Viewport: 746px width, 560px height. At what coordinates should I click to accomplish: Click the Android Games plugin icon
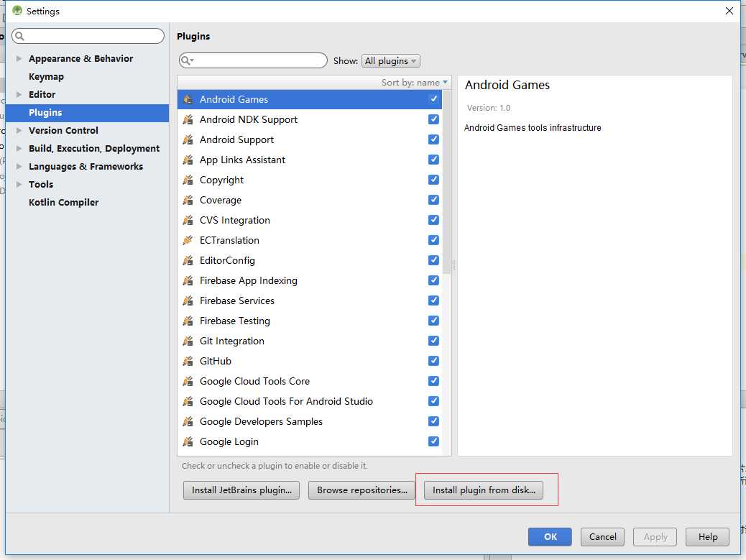[x=188, y=99]
